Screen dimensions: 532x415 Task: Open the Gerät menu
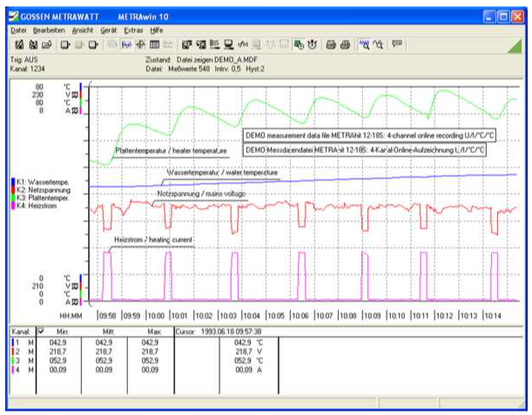109,30
